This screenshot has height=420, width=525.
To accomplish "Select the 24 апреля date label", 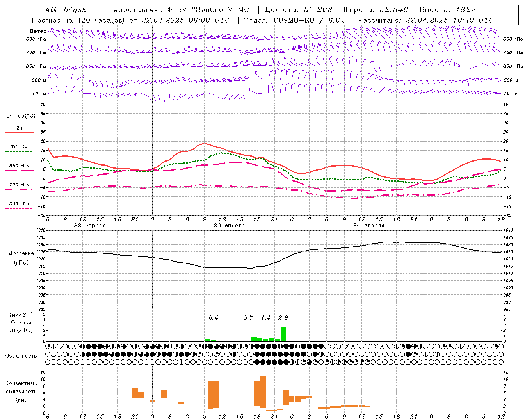I will 369,226.
